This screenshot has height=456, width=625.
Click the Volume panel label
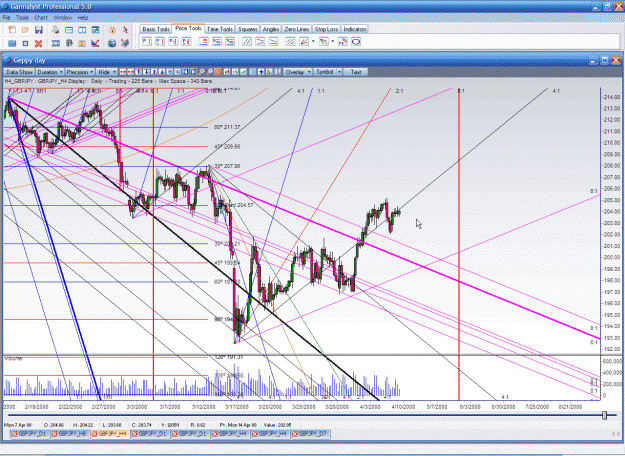13,358
